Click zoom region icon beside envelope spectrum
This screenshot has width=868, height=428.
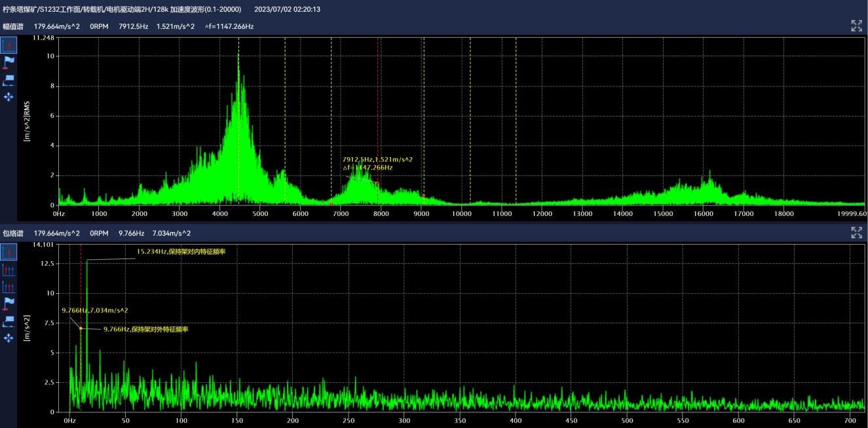(x=9, y=321)
